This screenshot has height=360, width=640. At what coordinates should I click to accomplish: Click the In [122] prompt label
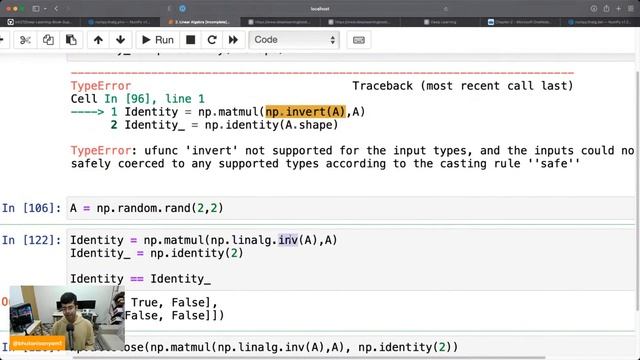31,240
